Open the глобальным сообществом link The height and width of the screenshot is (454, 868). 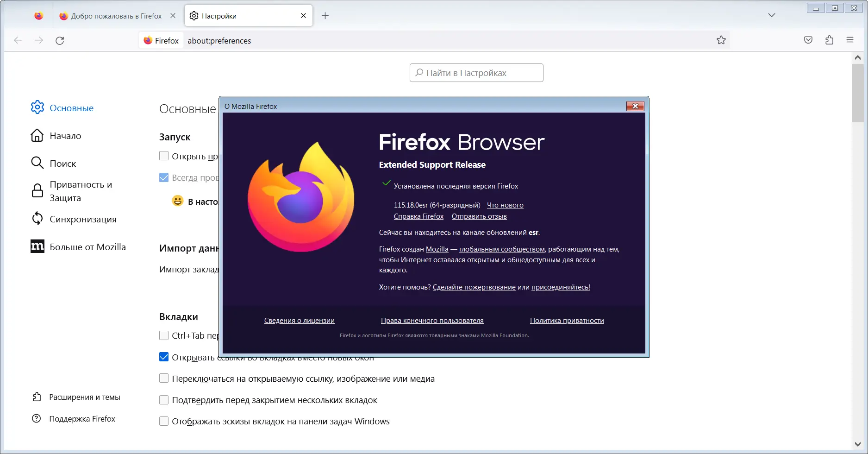502,249
